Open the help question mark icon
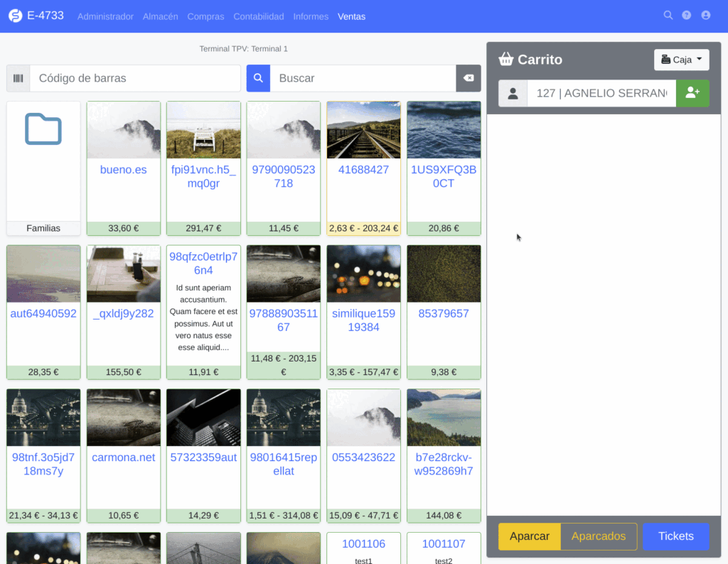The image size is (728, 564). click(x=687, y=16)
